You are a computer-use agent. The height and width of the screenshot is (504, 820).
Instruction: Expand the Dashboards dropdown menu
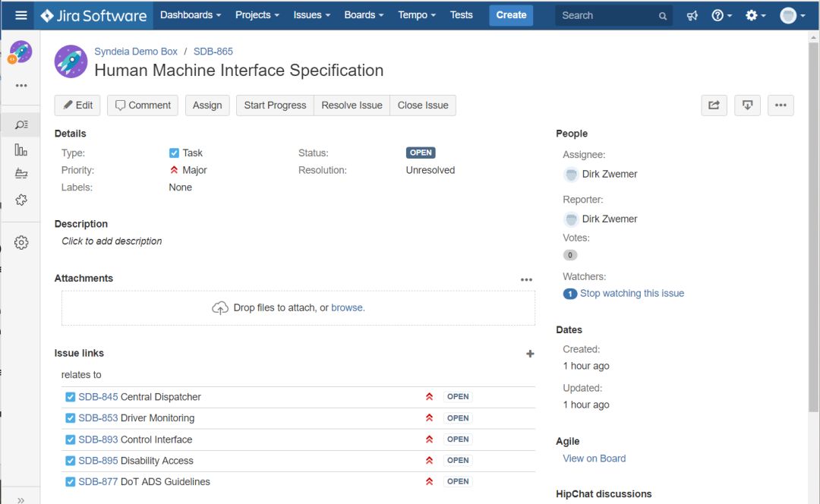pos(190,15)
